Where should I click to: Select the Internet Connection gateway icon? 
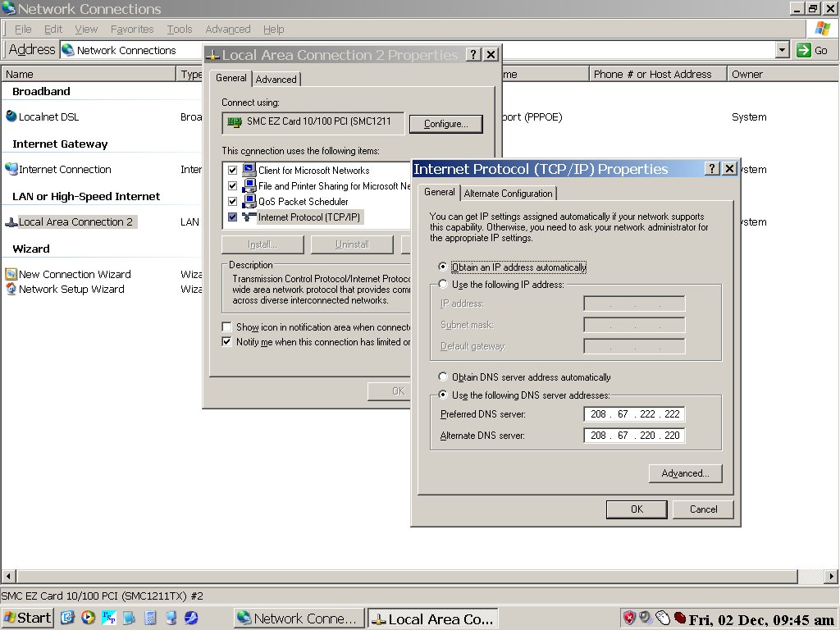(x=11, y=169)
